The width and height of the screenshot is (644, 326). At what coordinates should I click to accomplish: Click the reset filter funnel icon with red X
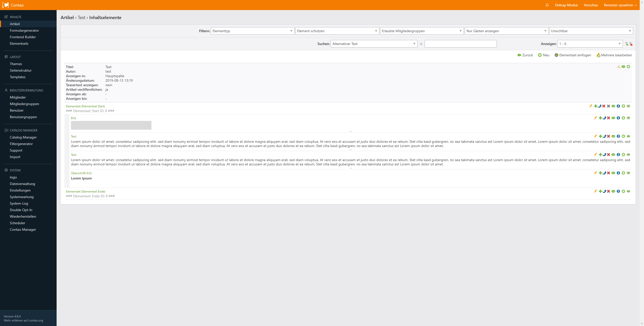631,44
